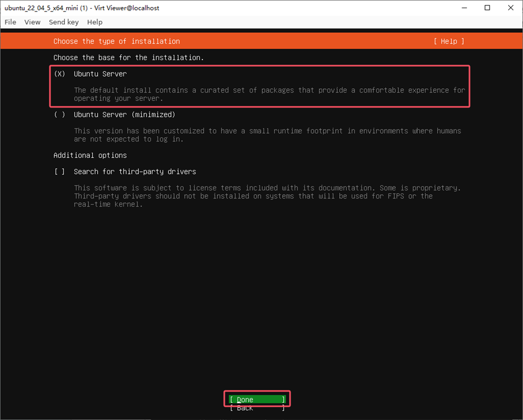Click the [ Help ] button in orange header
The height and width of the screenshot is (420, 523).
(x=448, y=41)
